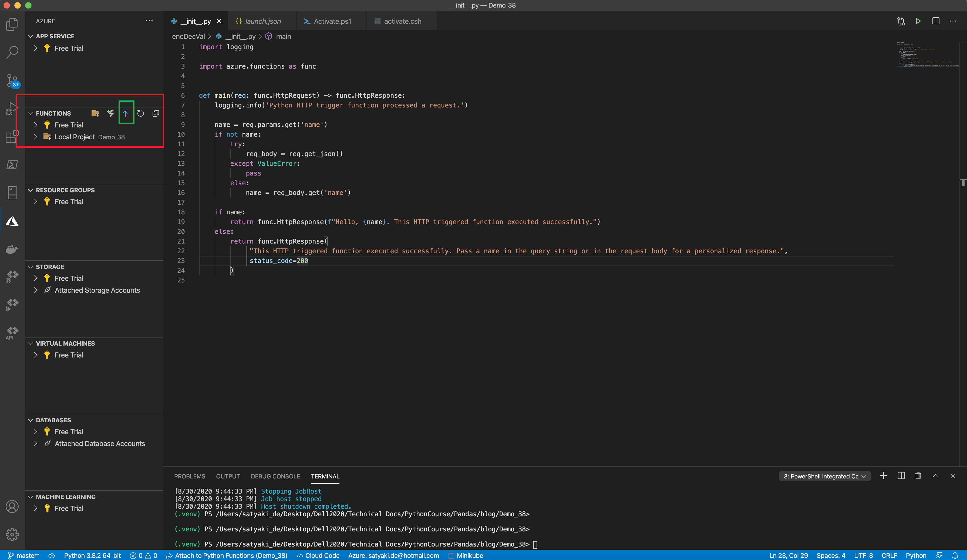Collapse all items in Functions panel
Viewport: 967px width, 560px height.
[x=156, y=113]
